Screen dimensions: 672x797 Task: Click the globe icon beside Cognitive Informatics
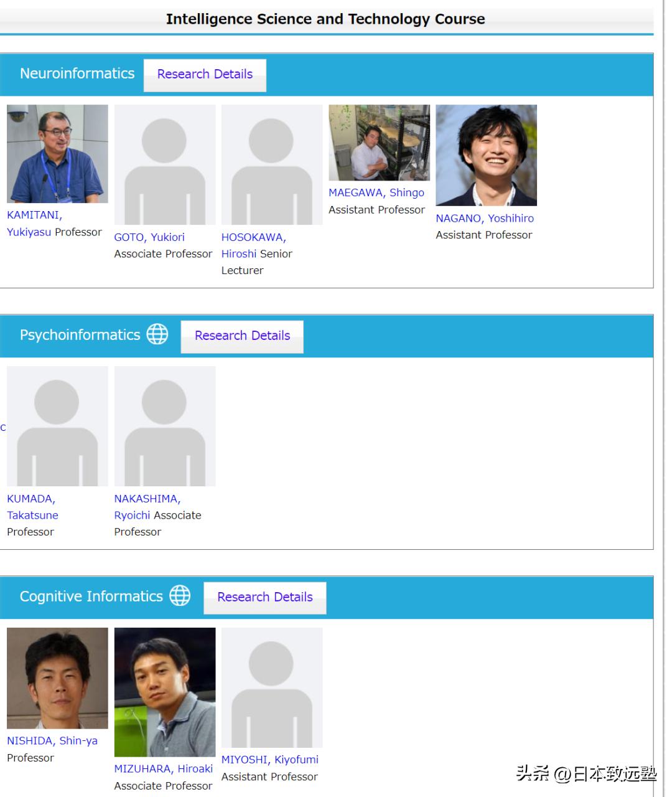click(x=180, y=595)
